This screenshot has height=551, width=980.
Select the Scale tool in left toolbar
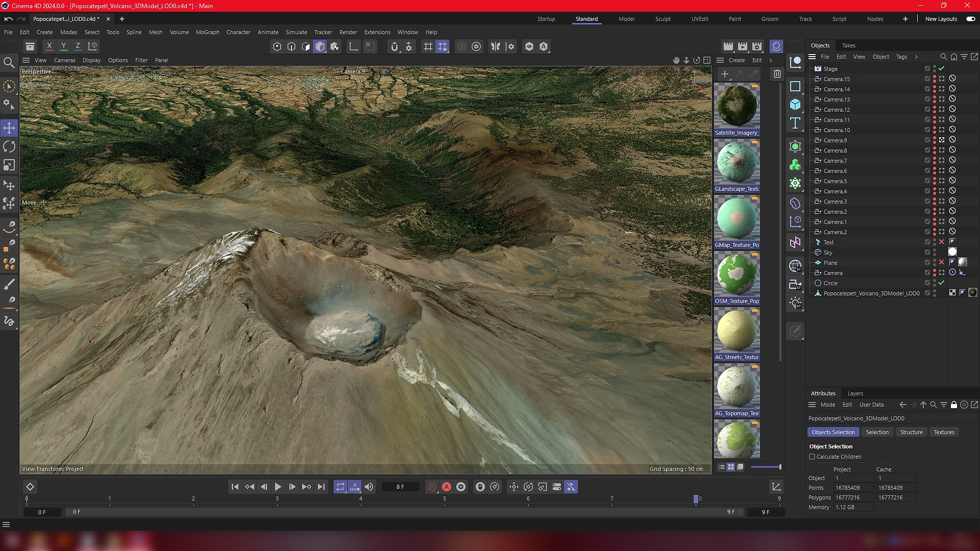[9, 165]
